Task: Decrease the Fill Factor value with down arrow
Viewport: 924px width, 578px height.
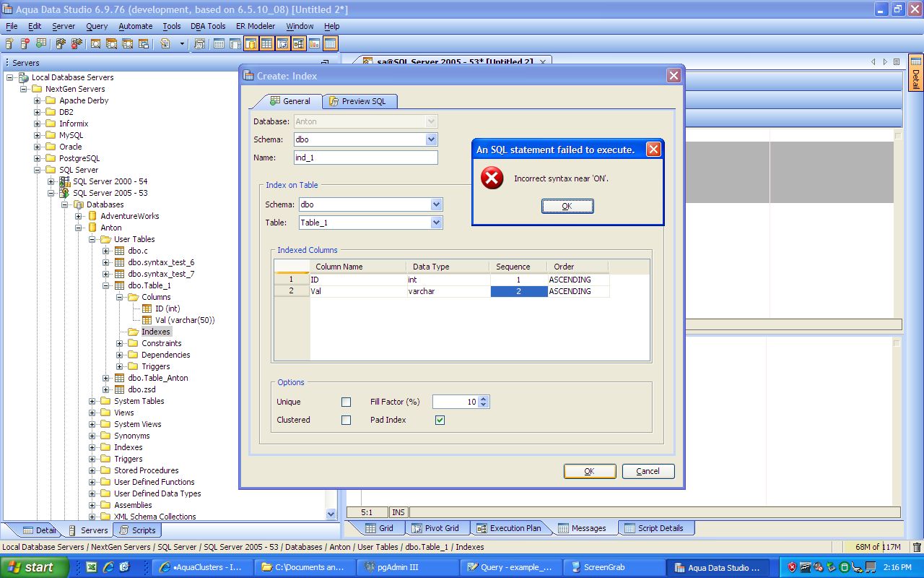Action: pos(484,405)
